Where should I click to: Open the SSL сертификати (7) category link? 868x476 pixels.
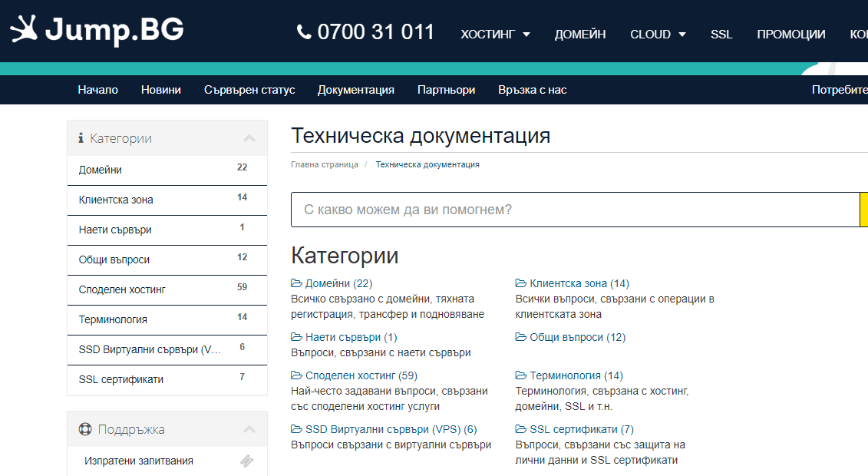coord(582,429)
